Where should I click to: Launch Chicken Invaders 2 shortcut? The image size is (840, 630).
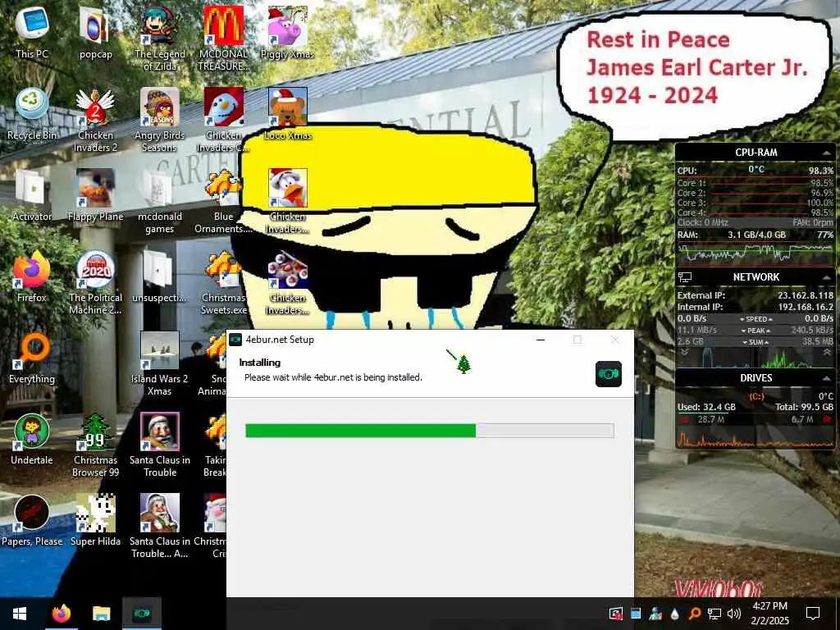click(x=95, y=120)
